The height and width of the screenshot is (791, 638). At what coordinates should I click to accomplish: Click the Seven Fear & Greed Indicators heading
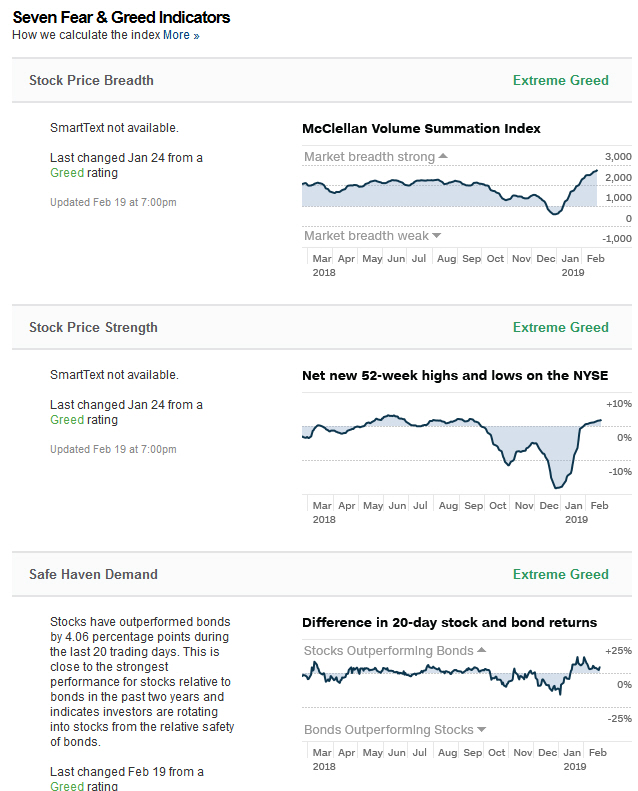coord(121,17)
